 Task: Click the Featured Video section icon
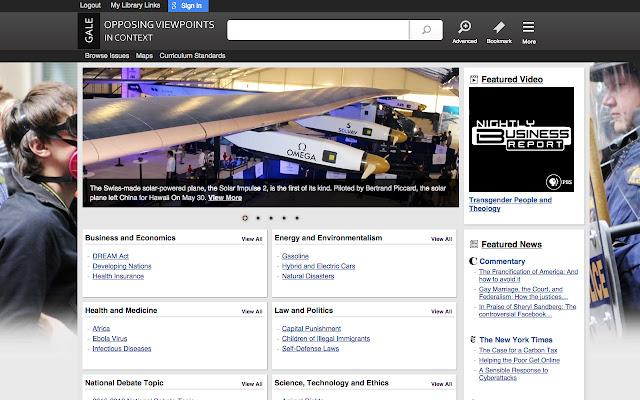pyautogui.click(x=473, y=80)
